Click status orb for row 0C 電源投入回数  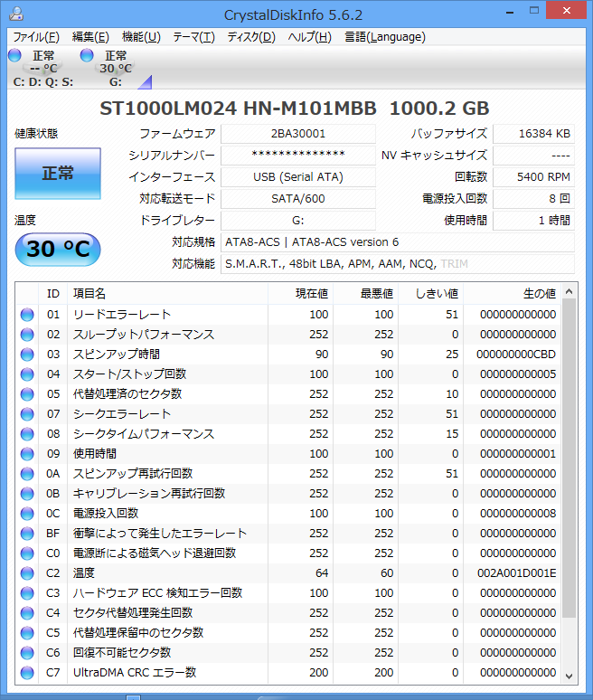point(27,514)
